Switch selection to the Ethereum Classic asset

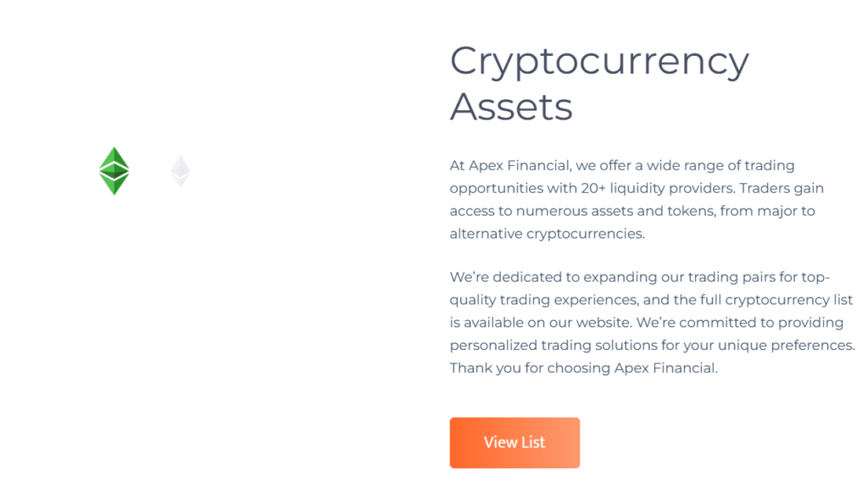click(x=114, y=169)
